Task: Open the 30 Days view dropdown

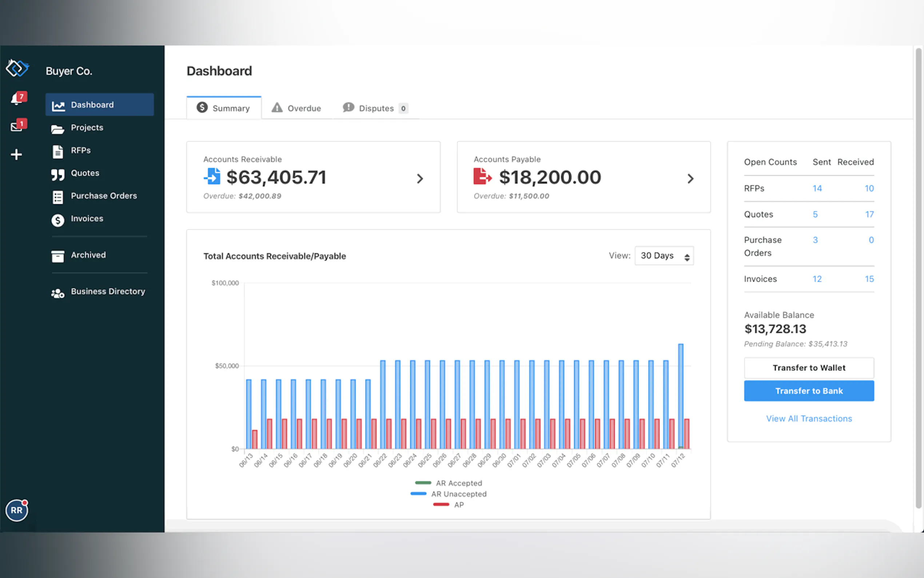Action: point(664,256)
